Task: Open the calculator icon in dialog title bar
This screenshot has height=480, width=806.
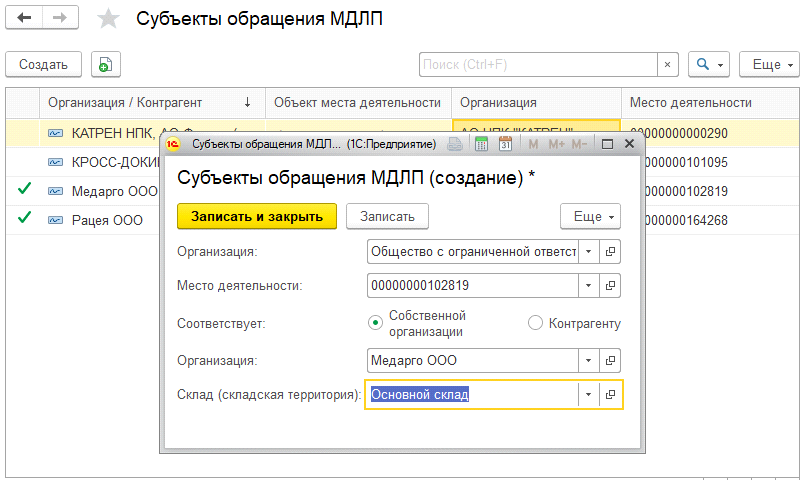Action: (x=481, y=144)
